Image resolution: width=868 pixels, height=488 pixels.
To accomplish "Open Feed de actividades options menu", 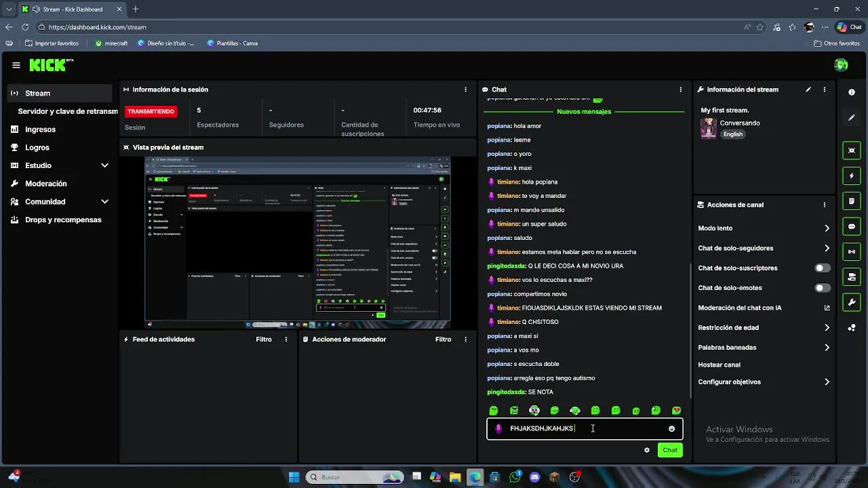I will (x=286, y=340).
